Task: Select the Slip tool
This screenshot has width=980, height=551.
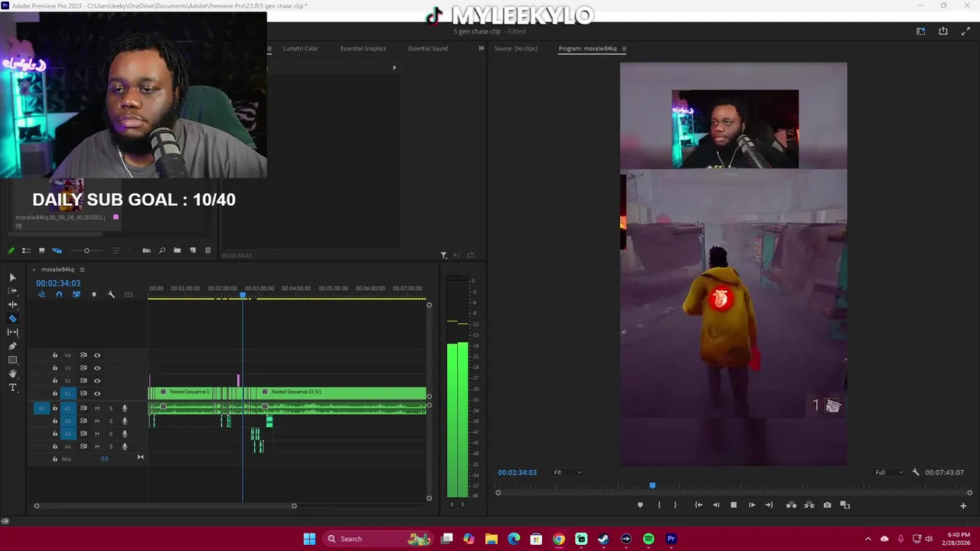Action: coord(12,332)
